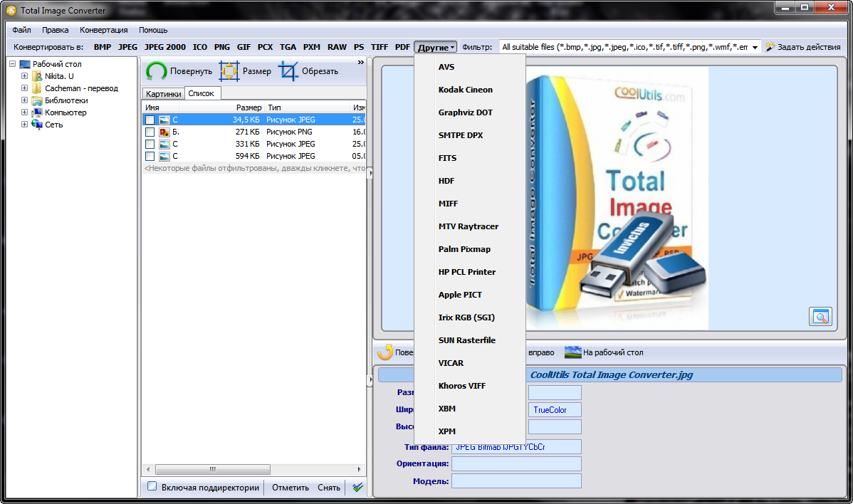Open the Правка menu
Screen dimensions: 853x504
tap(56, 30)
